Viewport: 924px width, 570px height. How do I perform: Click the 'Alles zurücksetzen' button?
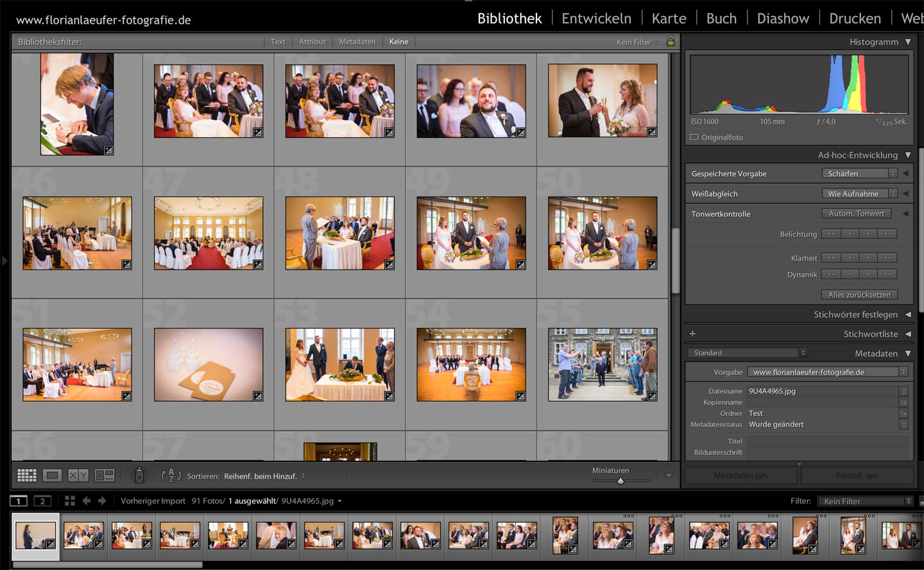859,295
